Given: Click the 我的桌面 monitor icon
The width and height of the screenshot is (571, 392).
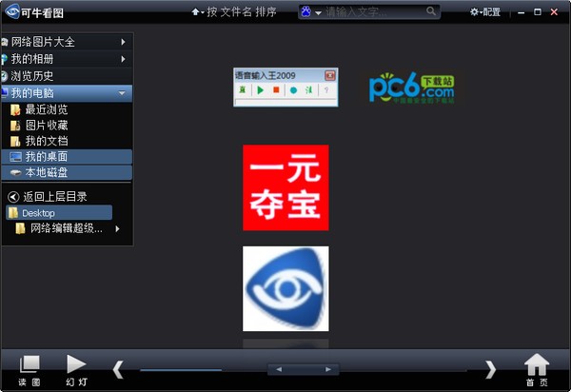Looking at the screenshot, I should click(15, 157).
